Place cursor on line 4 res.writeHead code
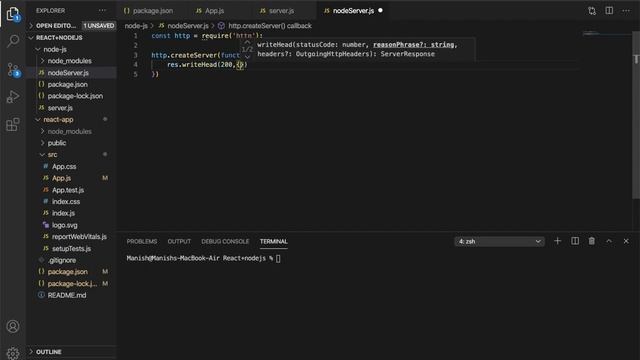Image resolution: width=640 pixels, height=360 pixels. pos(207,64)
